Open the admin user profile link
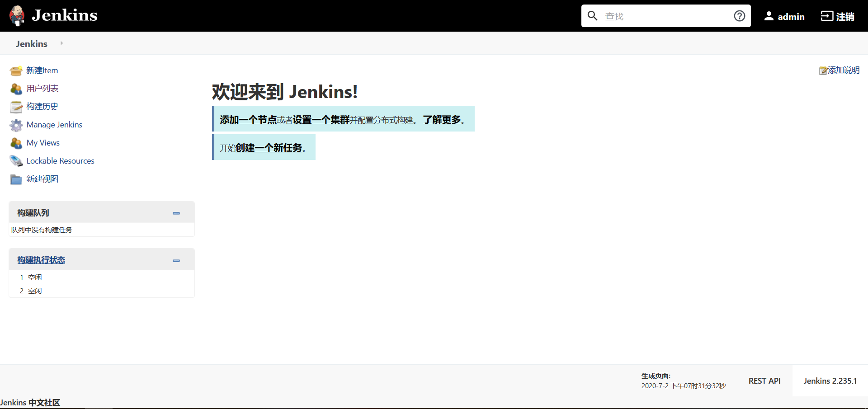Screen dimensions: 868x409 [791, 17]
